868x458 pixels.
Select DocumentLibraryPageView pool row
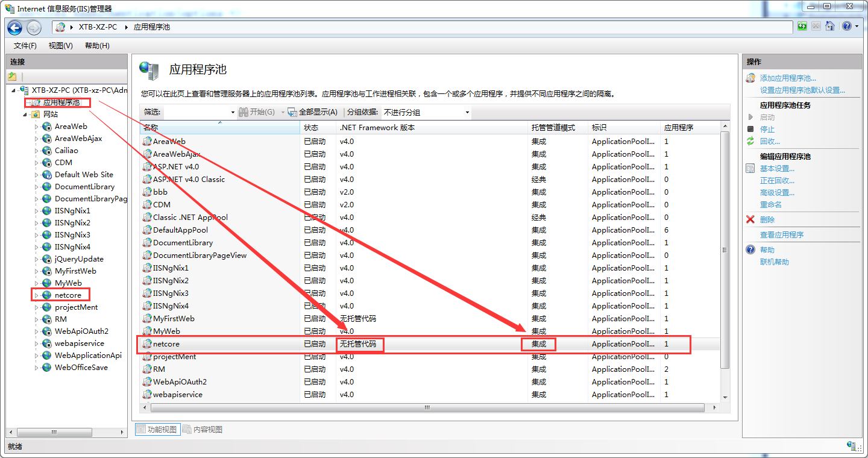click(430, 256)
